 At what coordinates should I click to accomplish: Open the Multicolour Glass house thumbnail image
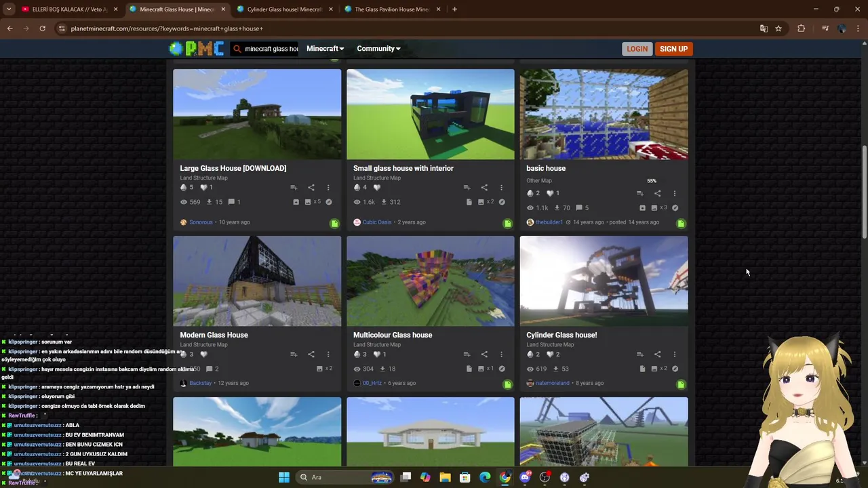pyautogui.click(x=431, y=281)
